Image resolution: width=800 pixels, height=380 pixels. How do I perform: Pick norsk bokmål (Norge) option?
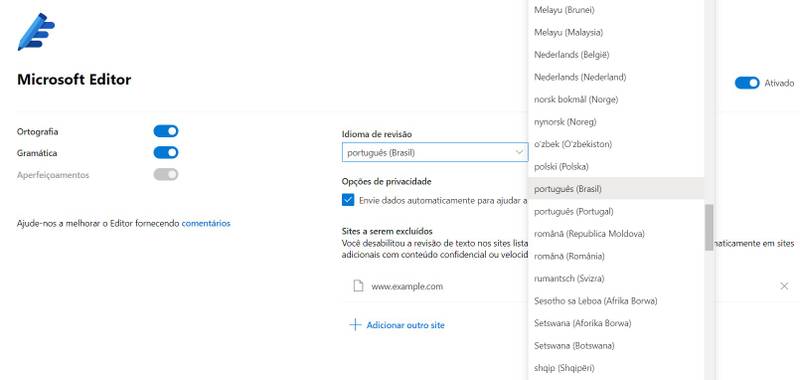point(616,99)
